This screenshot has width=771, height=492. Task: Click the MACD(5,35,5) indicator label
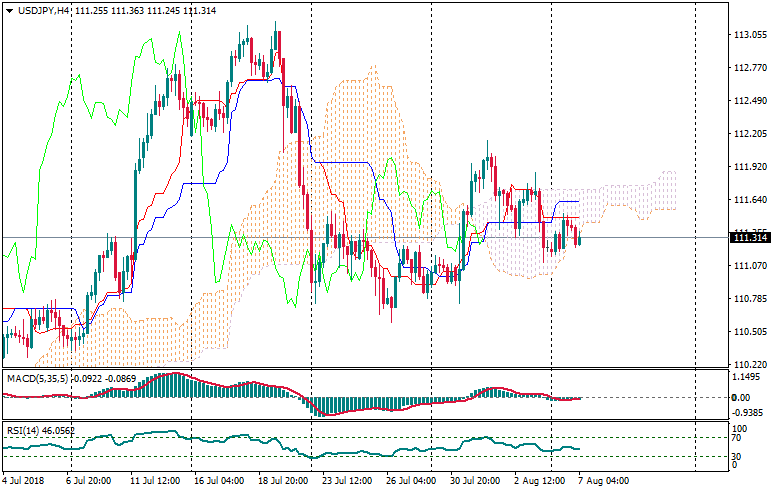[34, 378]
